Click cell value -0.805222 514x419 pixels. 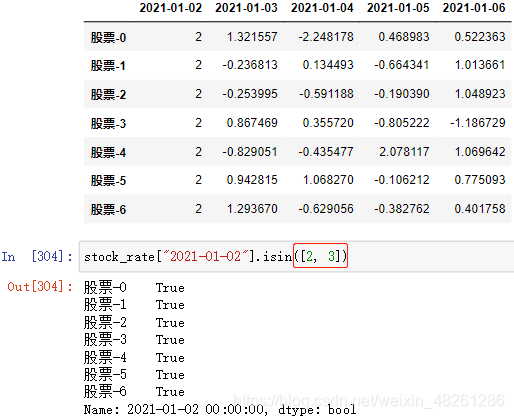(x=402, y=123)
